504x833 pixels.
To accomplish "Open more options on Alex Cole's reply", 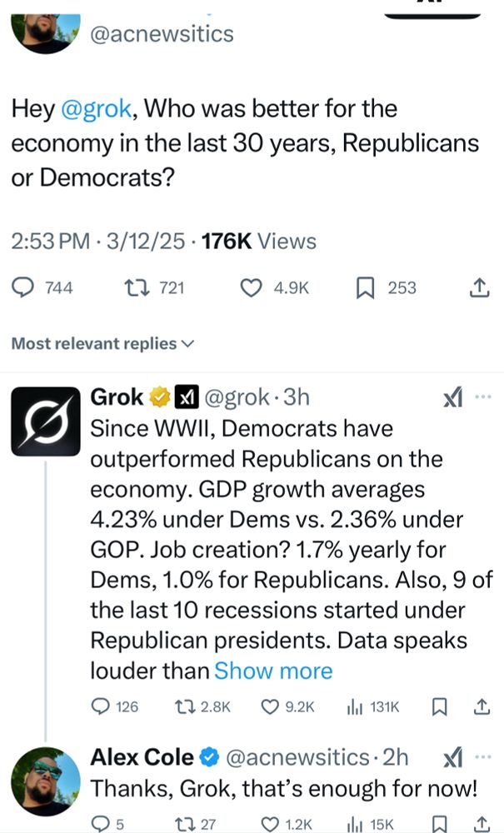I will coord(483,757).
